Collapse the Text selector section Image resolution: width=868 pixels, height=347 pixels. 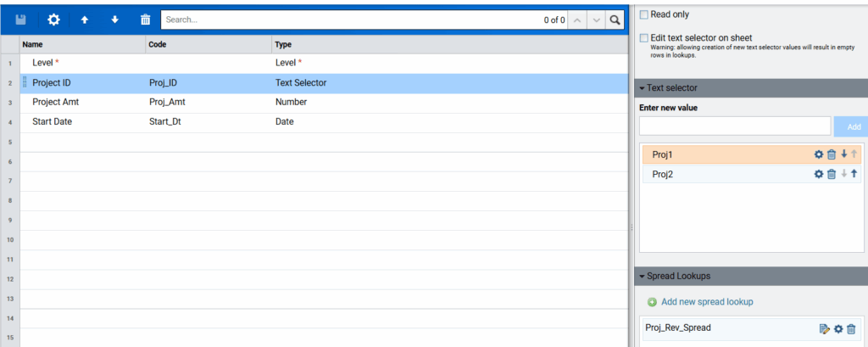(x=642, y=87)
